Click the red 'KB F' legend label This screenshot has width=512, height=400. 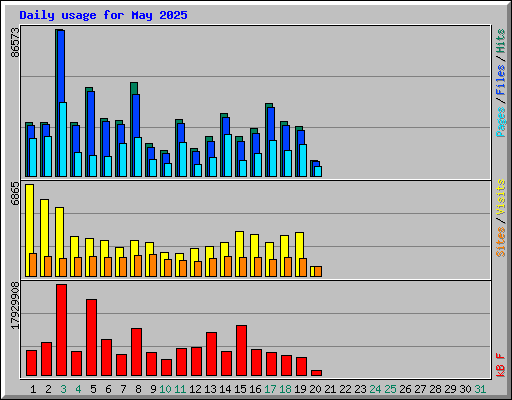point(500,365)
